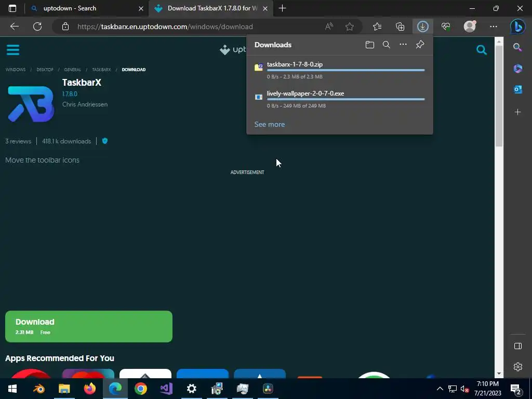Add page to favorites star icon
Image resolution: width=532 pixels, height=399 pixels.
(350, 26)
